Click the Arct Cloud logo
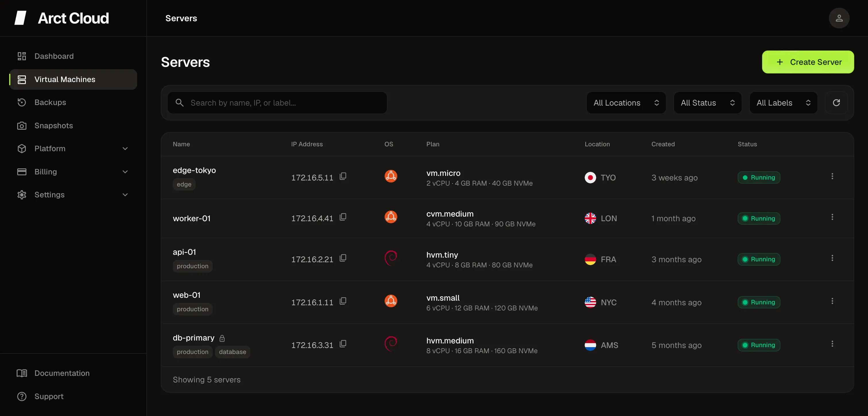 tap(62, 18)
